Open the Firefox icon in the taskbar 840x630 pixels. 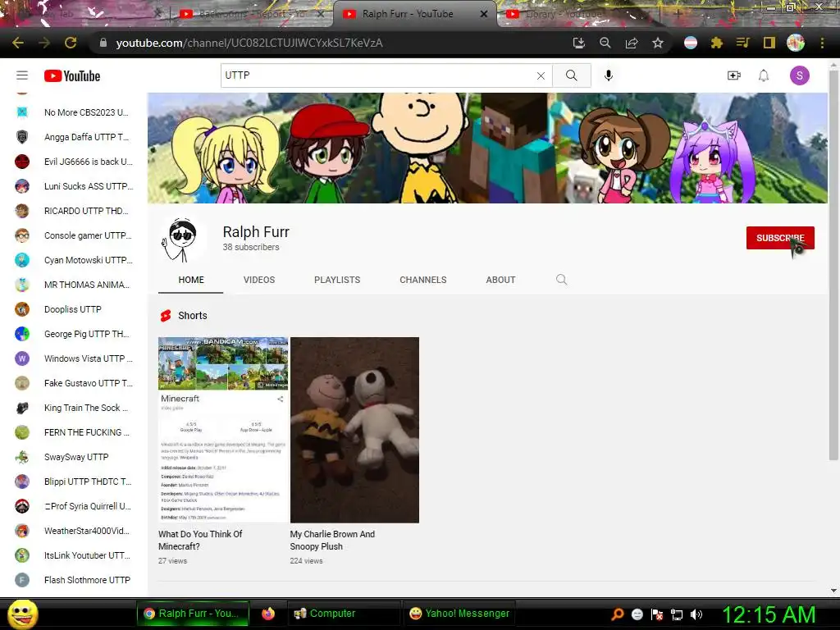tap(268, 614)
